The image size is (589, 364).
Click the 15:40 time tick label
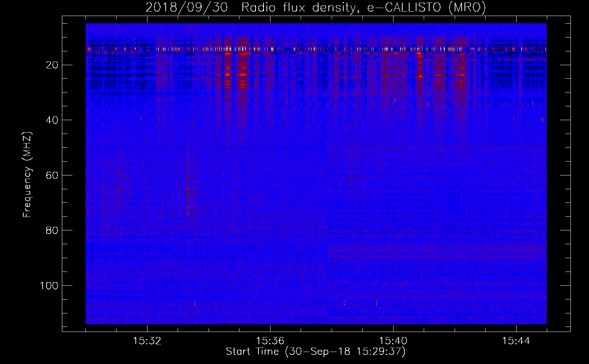(393, 341)
